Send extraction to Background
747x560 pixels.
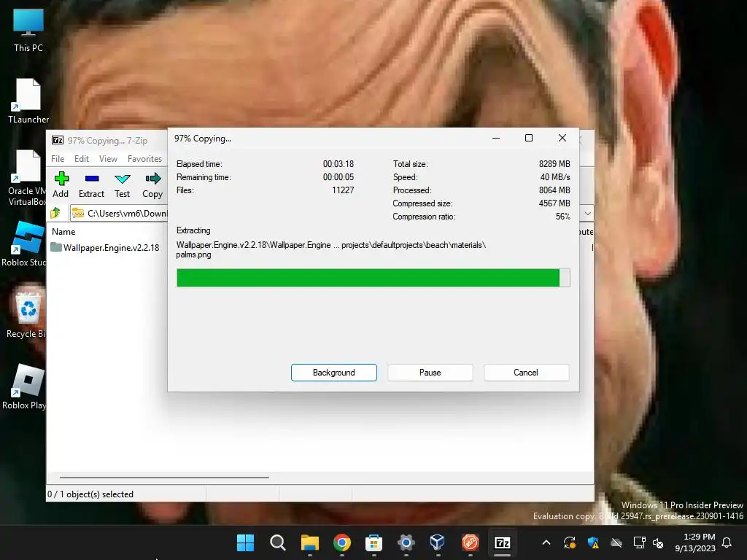334,373
